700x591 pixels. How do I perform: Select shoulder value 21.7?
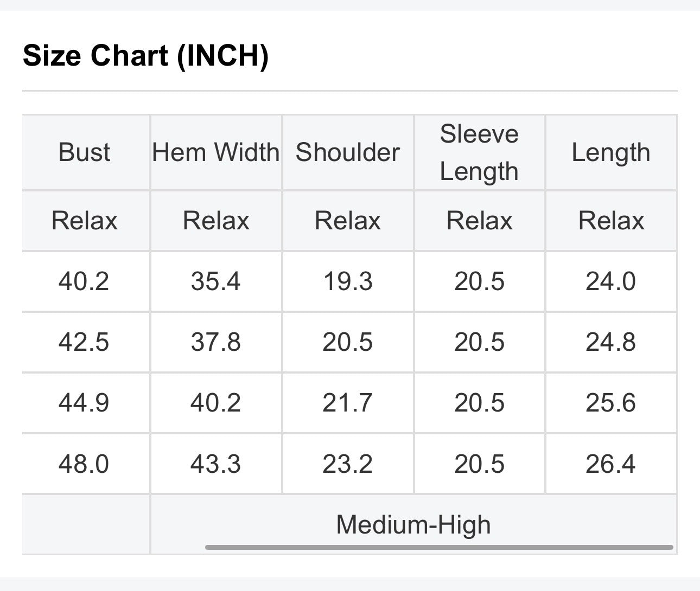(x=348, y=403)
